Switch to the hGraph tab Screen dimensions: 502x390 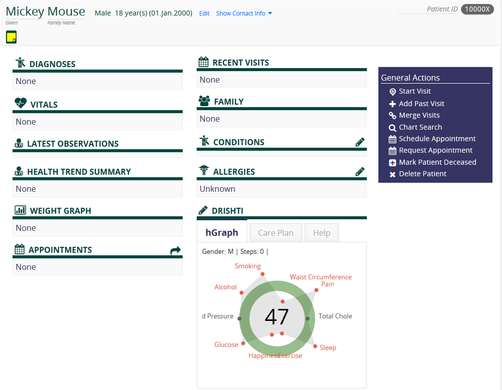[x=222, y=232]
